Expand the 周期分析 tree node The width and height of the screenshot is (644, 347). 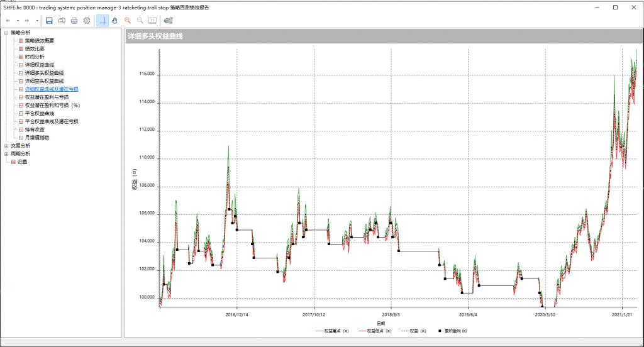coord(6,153)
